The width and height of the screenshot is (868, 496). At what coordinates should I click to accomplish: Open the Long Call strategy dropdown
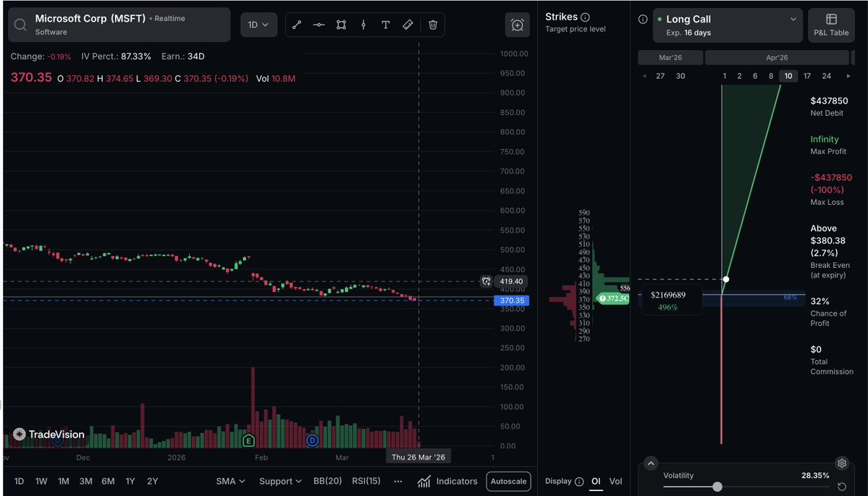[x=728, y=25]
